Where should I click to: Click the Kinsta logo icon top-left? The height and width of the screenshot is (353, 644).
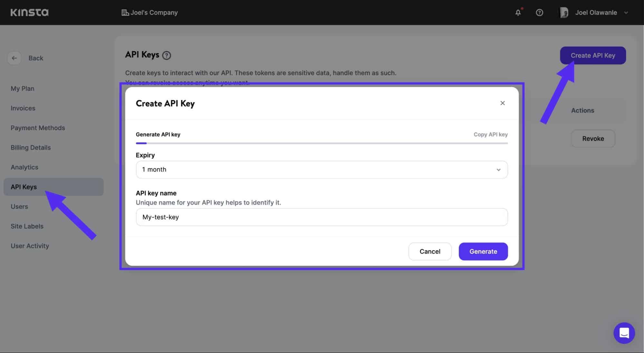(x=29, y=12)
